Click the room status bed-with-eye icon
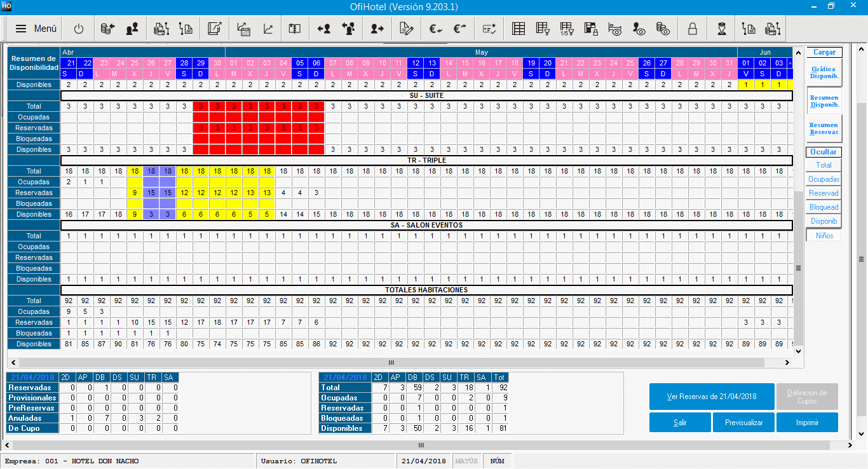The image size is (868, 469). (x=615, y=29)
